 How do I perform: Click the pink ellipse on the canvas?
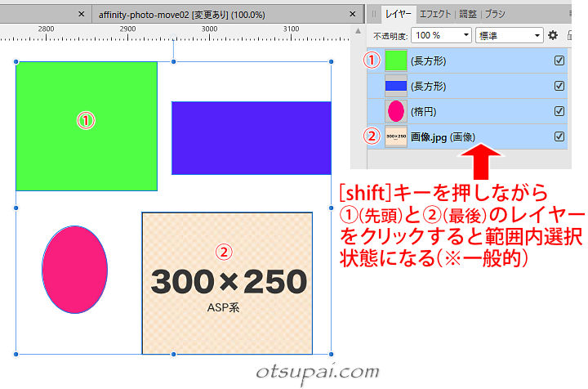(x=74, y=271)
